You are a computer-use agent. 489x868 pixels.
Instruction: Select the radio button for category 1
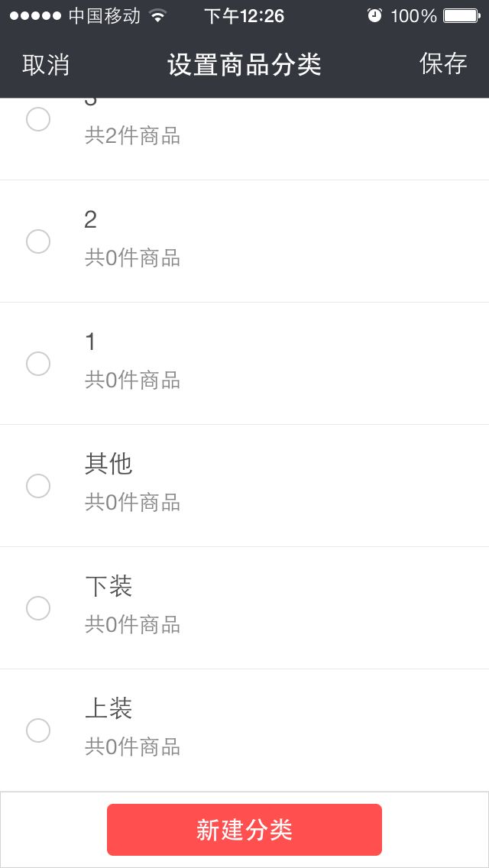pos(38,364)
